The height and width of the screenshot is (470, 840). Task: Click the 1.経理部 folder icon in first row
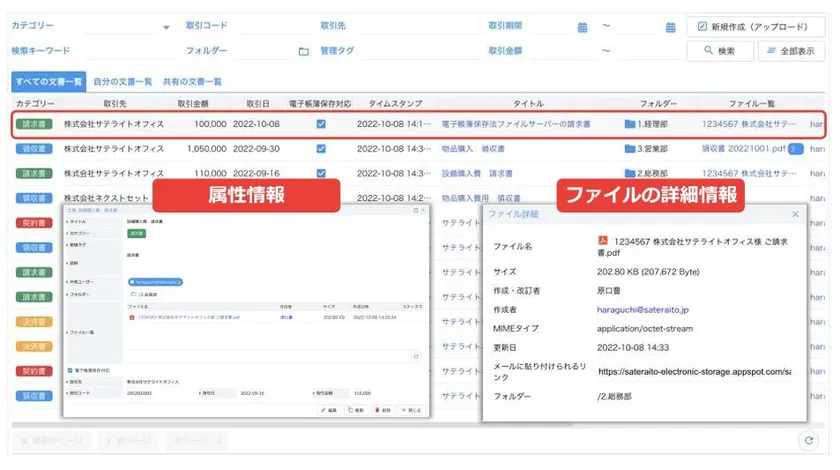pos(629,124)
